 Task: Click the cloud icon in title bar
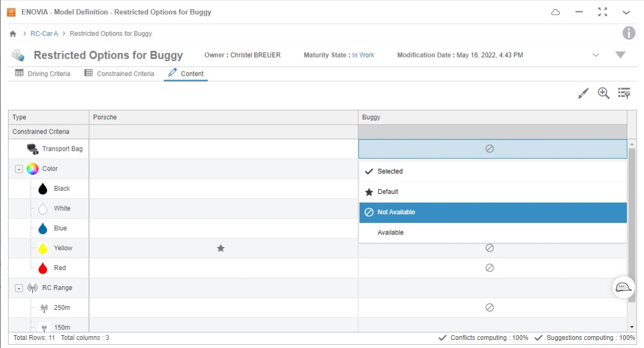point(555,12)
